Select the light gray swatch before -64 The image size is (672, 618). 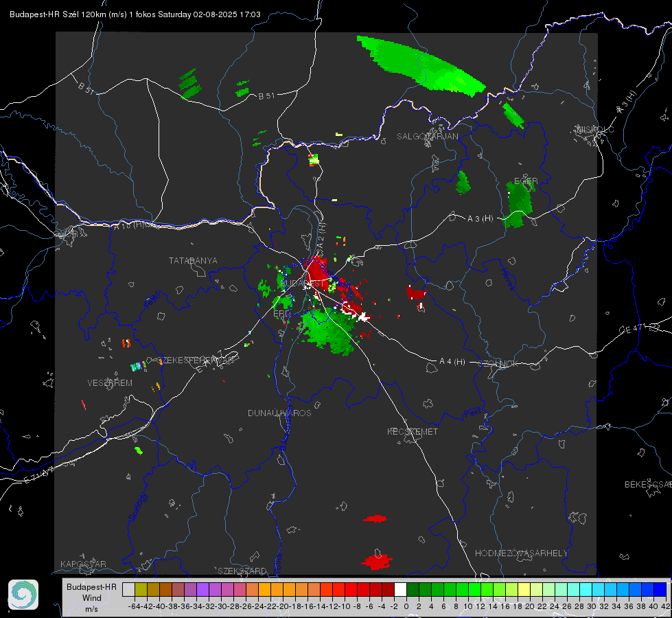point(128,590)
